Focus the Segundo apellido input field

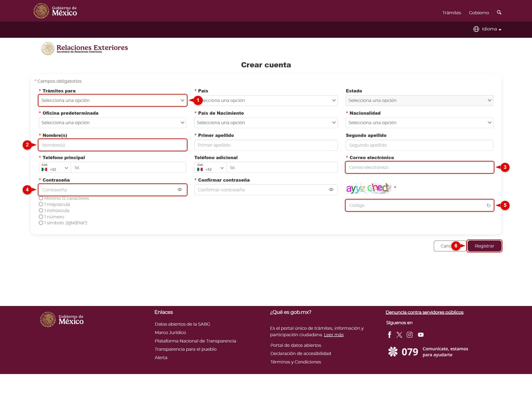pyautogui.click(x=419, y=145)
